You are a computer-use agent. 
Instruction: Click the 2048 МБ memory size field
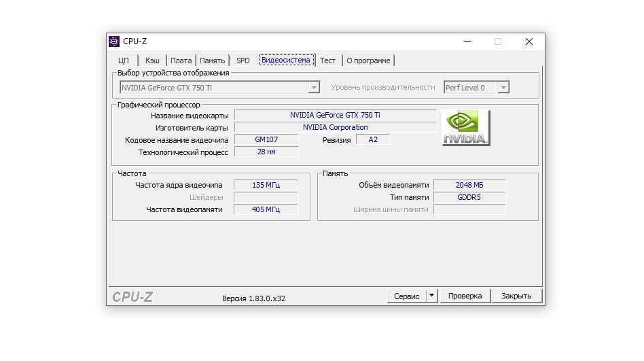[x=469, y=185]
